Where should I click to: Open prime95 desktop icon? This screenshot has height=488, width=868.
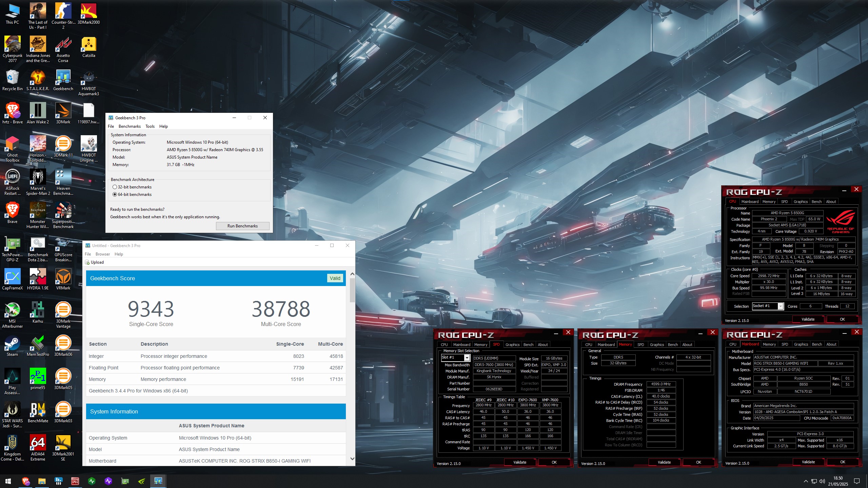[38, 379]
